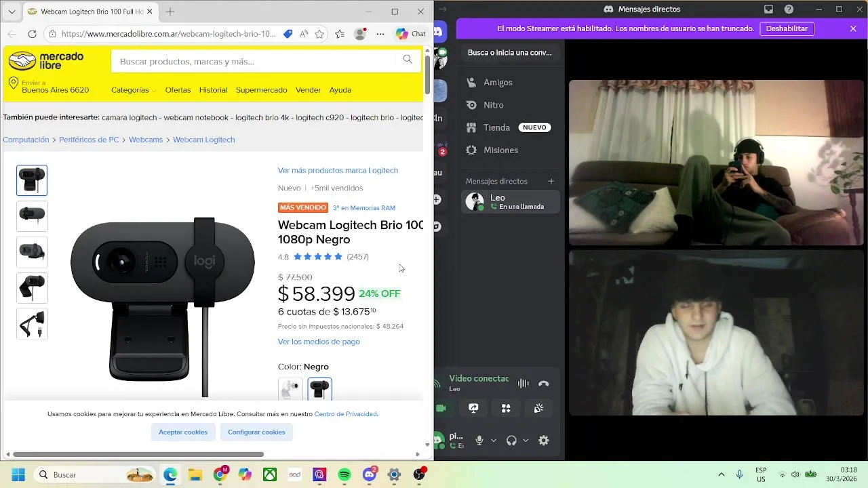
Task: Click the horizontal scrollbar of the page
Action: tap(138, 454)
